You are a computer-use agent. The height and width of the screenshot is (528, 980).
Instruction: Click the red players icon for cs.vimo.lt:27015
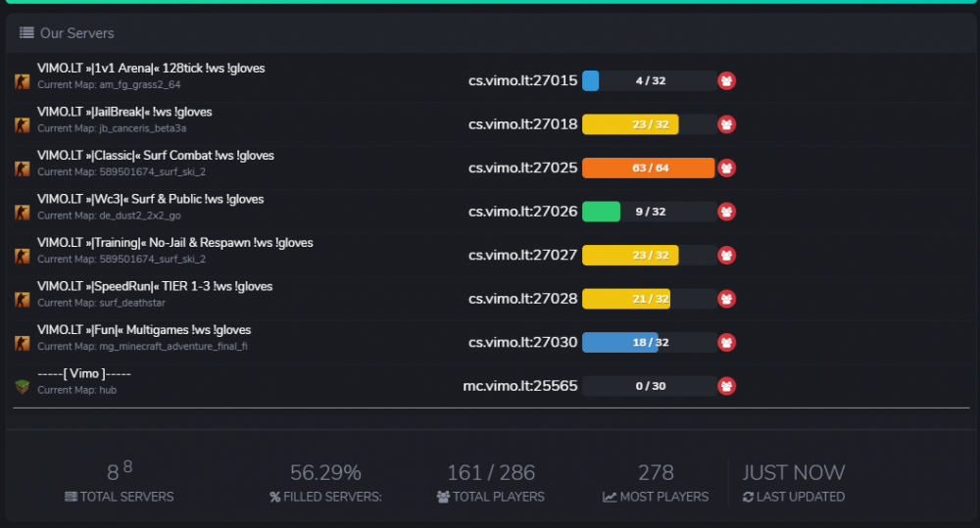726,80
